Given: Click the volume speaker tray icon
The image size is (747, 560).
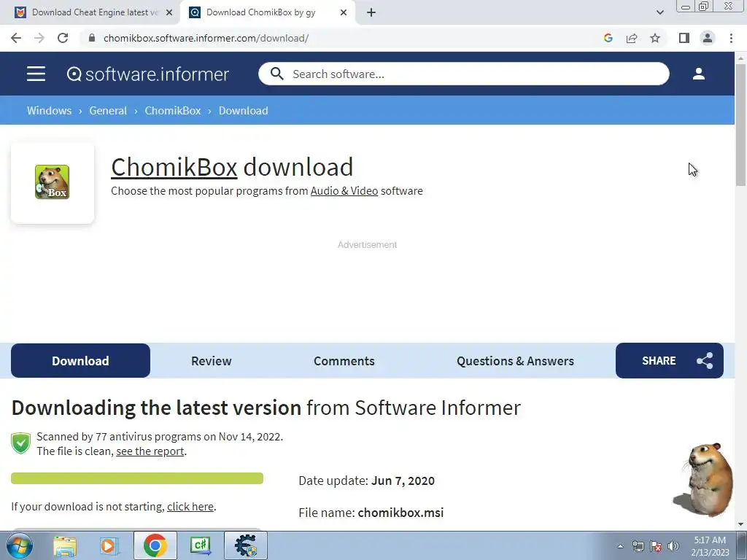Looking at the screenshot, I should [673, 546].
